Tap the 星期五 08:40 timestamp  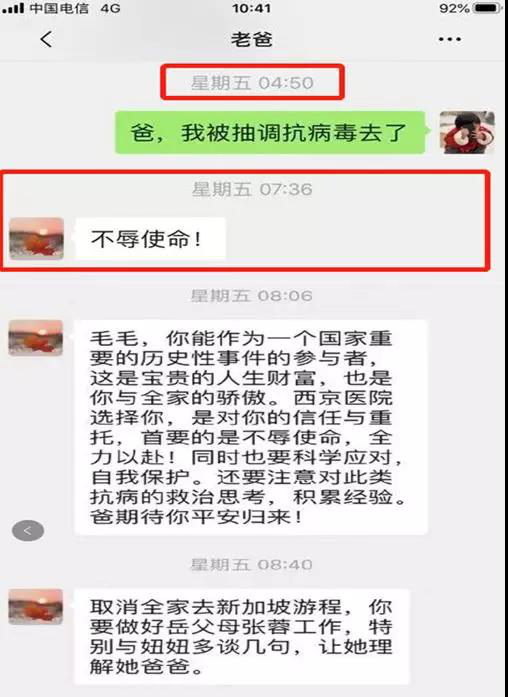coord(252,565)
